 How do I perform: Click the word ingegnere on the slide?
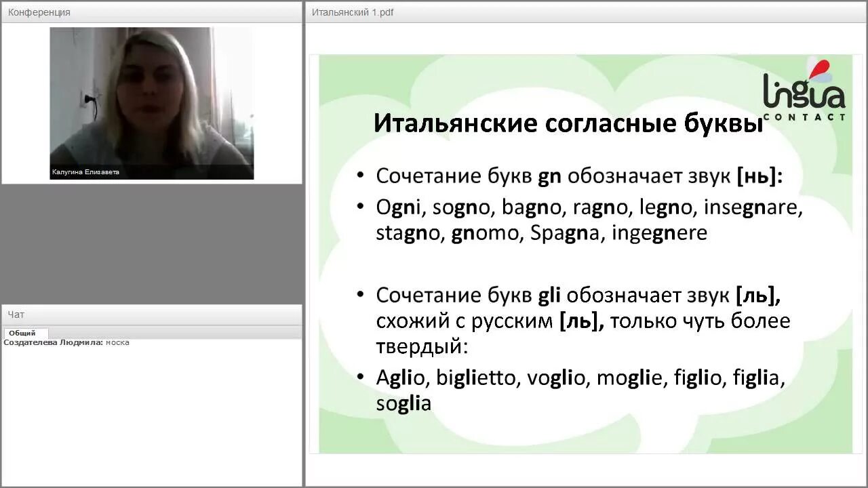coord(659,233)
